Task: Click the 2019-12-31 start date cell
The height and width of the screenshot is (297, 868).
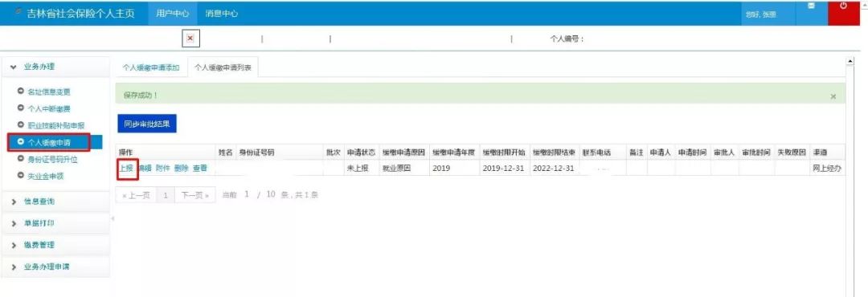Action: [504, 168]
